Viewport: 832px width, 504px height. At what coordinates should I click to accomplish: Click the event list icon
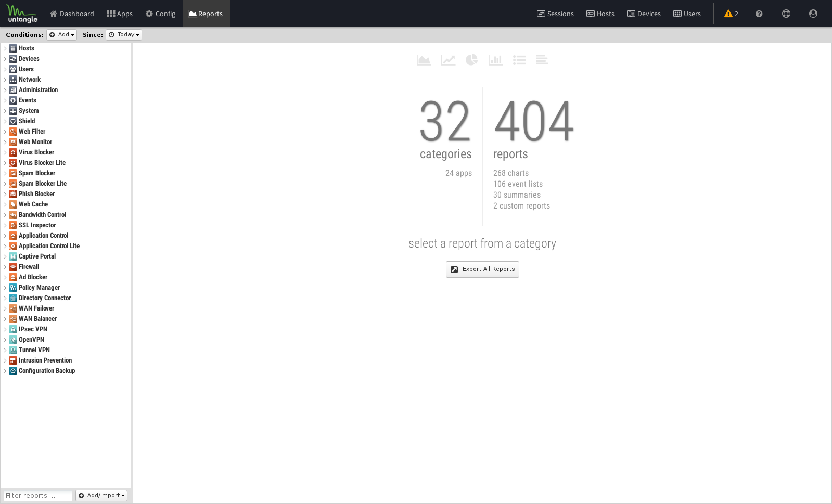point(519,60)
